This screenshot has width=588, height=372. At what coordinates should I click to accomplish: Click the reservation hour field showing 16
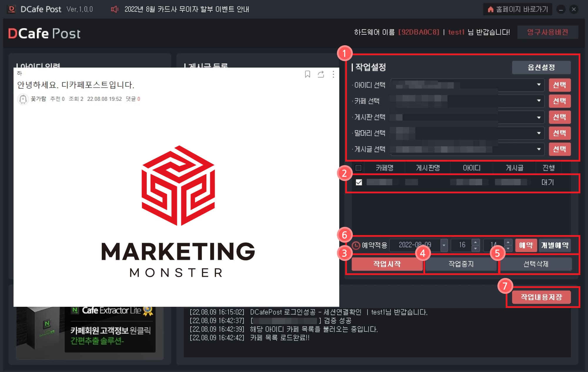(462, 245)
